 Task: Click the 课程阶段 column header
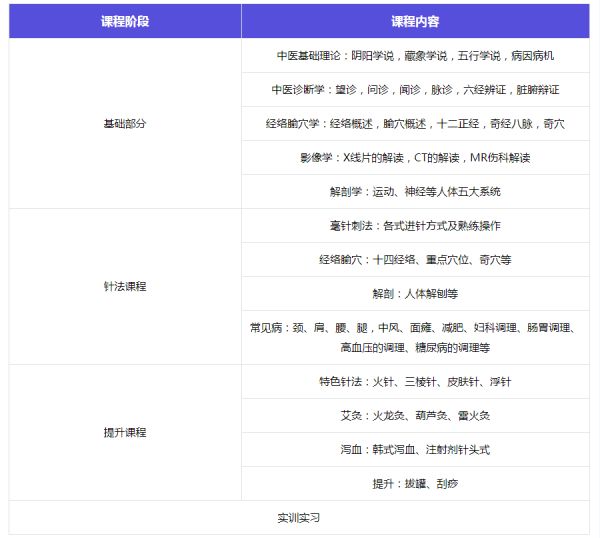[125, 22]
